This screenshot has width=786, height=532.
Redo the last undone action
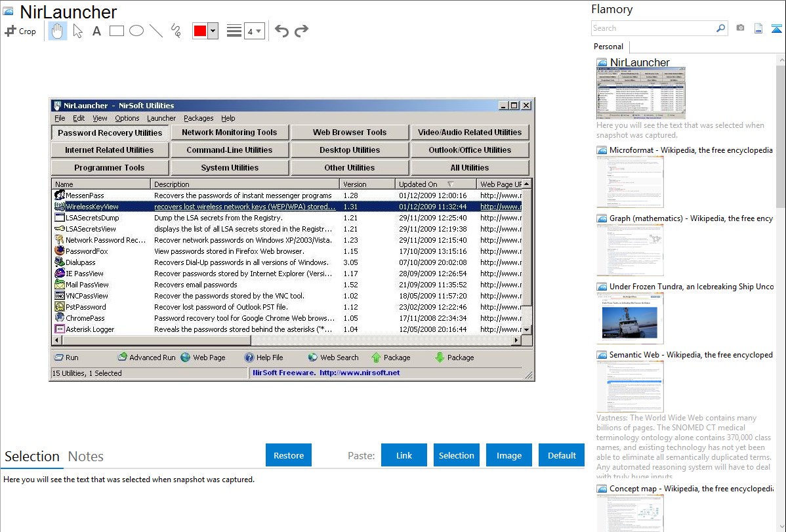[301, 31]
